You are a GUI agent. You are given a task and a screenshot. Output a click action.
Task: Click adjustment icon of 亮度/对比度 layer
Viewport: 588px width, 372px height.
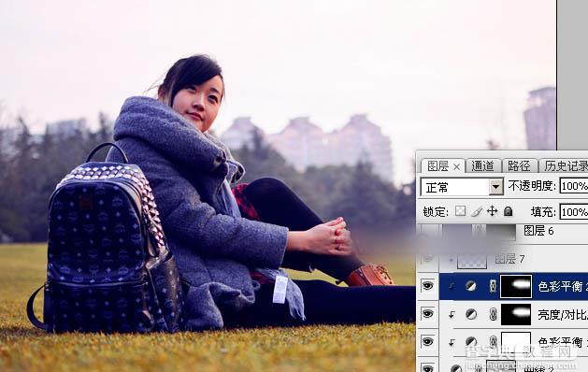pos(471,314)
